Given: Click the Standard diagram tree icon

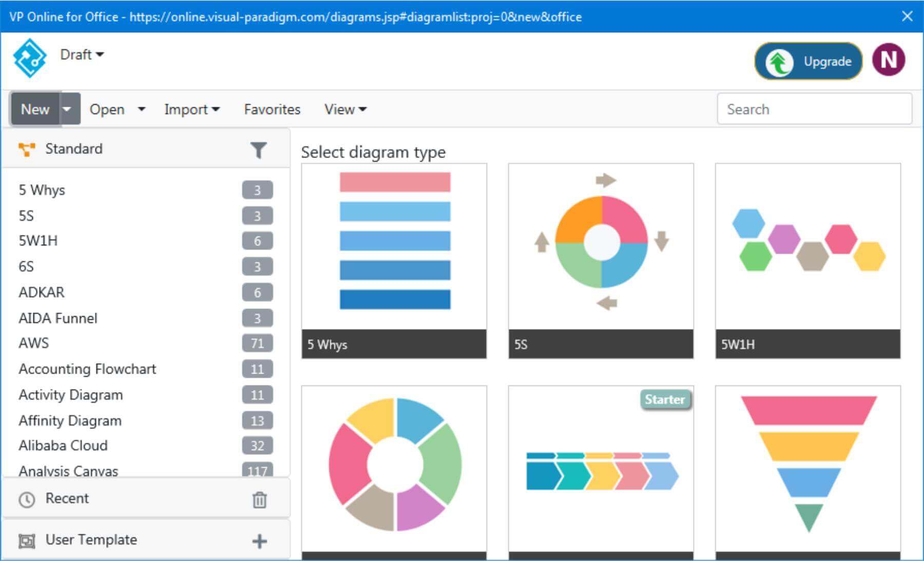Looking at the screenshot, I should point(27,149).
